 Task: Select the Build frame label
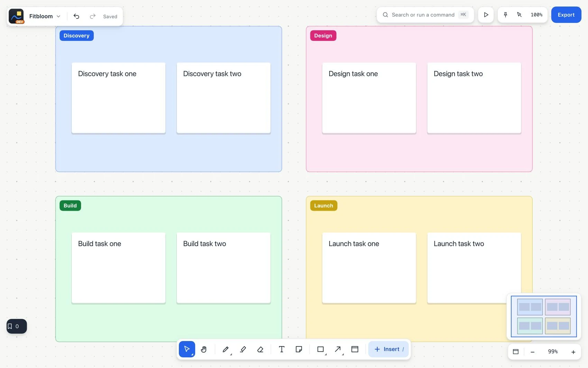[70, 206]
